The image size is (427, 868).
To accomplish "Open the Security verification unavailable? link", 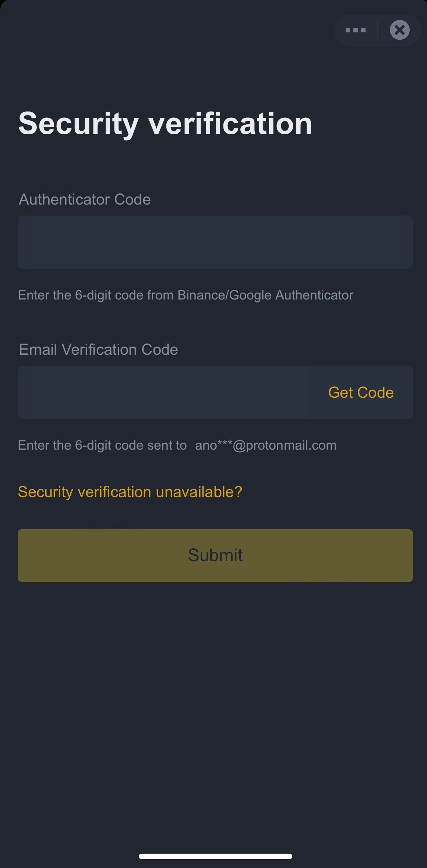I will [130, 492].
